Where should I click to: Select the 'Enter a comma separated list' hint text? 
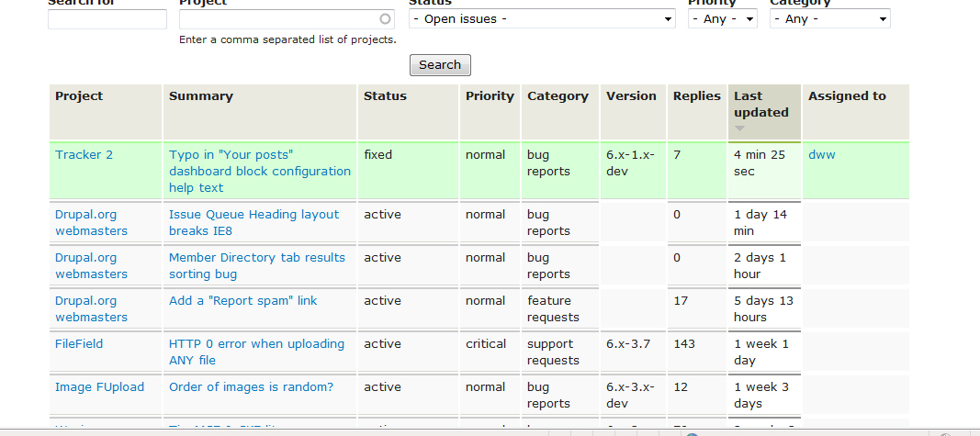coord(287,39)
